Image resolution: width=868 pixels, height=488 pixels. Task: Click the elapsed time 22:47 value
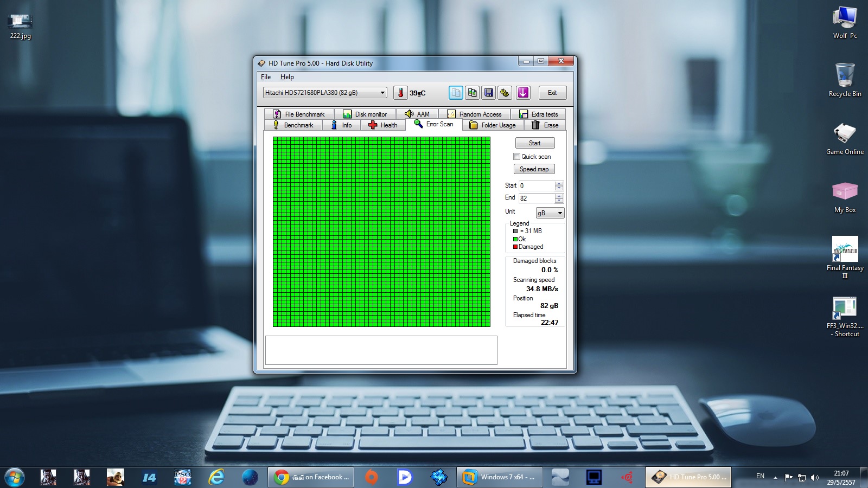[550, 323]
